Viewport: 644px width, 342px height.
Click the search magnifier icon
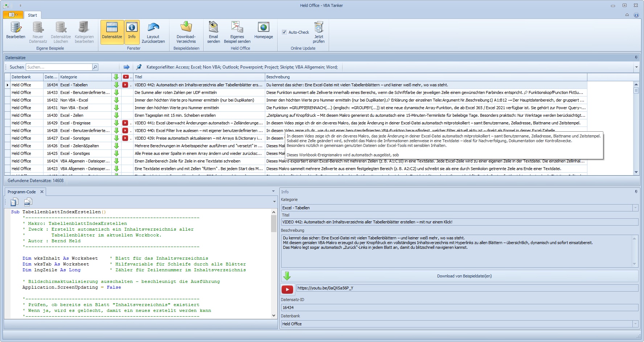coord(95,67)
